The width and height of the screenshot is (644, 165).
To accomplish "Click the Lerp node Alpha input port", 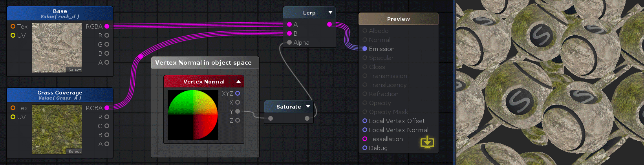I will point(289,42).
